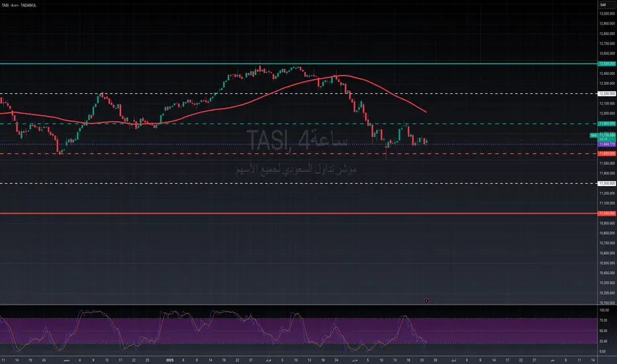
Task: Click the 13,000.000 value on the price scale
Action: (607, 14)
